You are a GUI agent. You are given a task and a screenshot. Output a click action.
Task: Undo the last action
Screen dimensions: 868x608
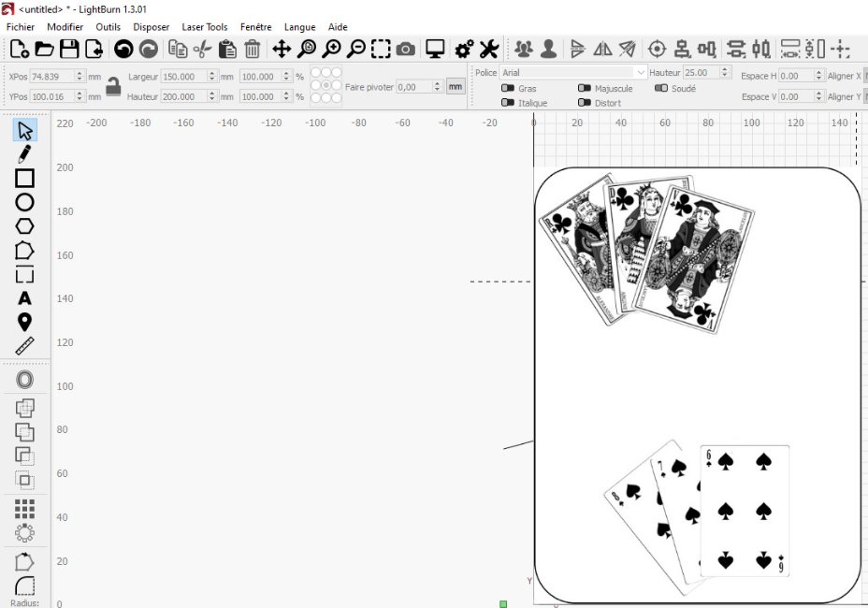(123, 50)
